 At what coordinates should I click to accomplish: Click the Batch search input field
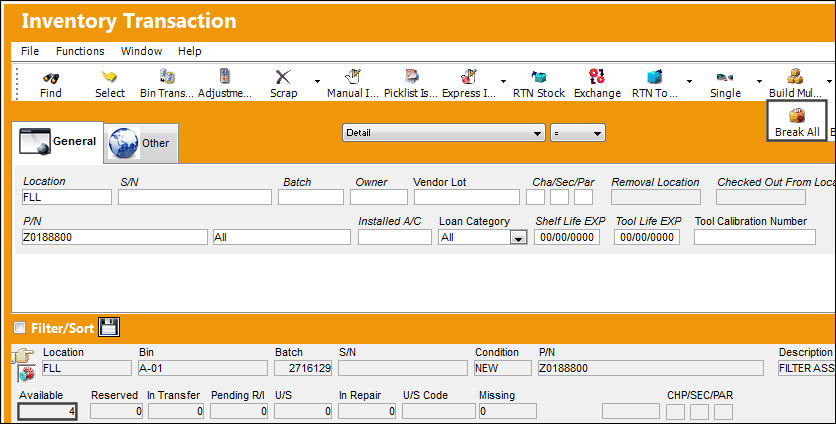pos(311,197)
